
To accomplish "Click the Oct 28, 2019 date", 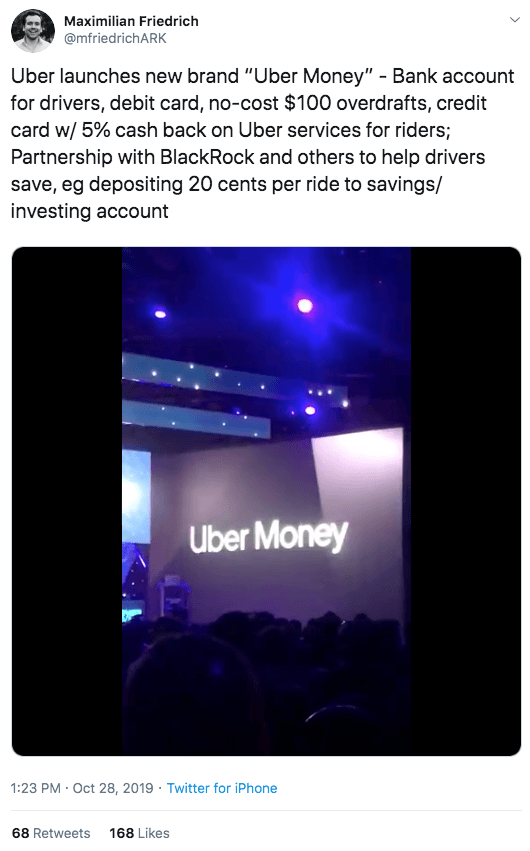I will [113, 788].
